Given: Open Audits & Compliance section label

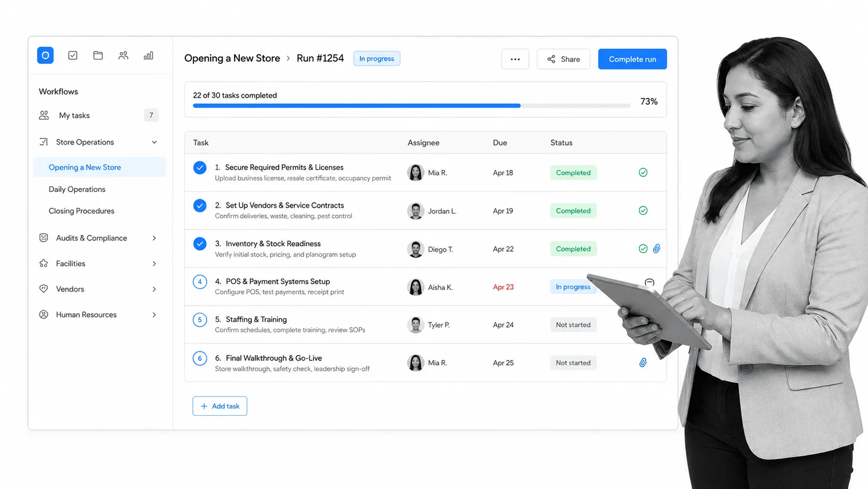Looking at the screenshot, I should click(x=91, y=238).
